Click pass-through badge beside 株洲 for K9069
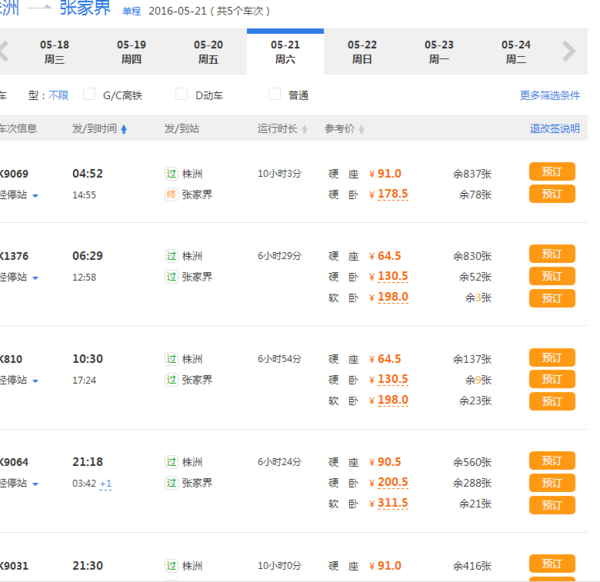This screenshot has width=600, height=582. tap(171, 174)
